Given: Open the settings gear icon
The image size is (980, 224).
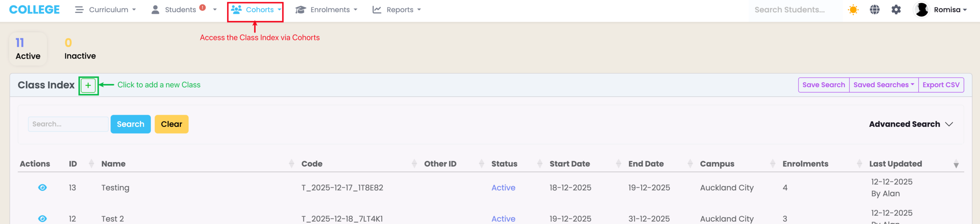Looking at the screenshot, I should (x=896, y=10).
